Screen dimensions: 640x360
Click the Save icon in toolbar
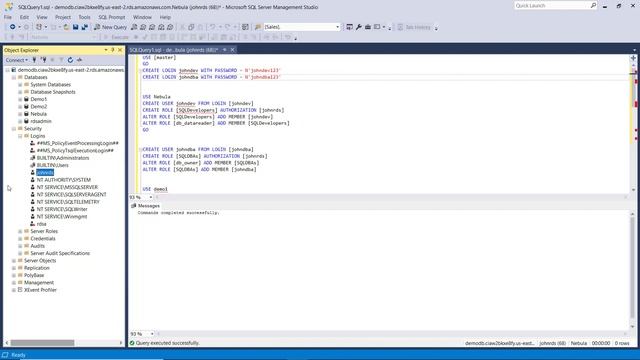[76, 27]
